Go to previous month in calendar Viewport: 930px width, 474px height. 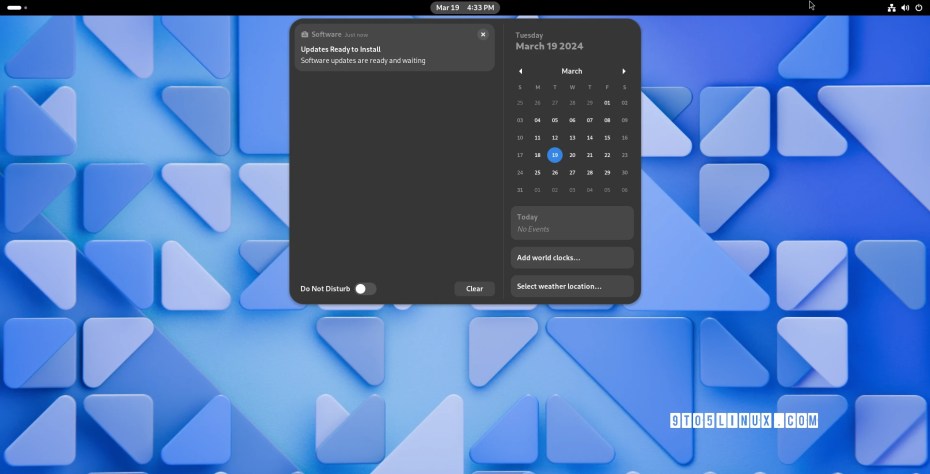(520, 71)
